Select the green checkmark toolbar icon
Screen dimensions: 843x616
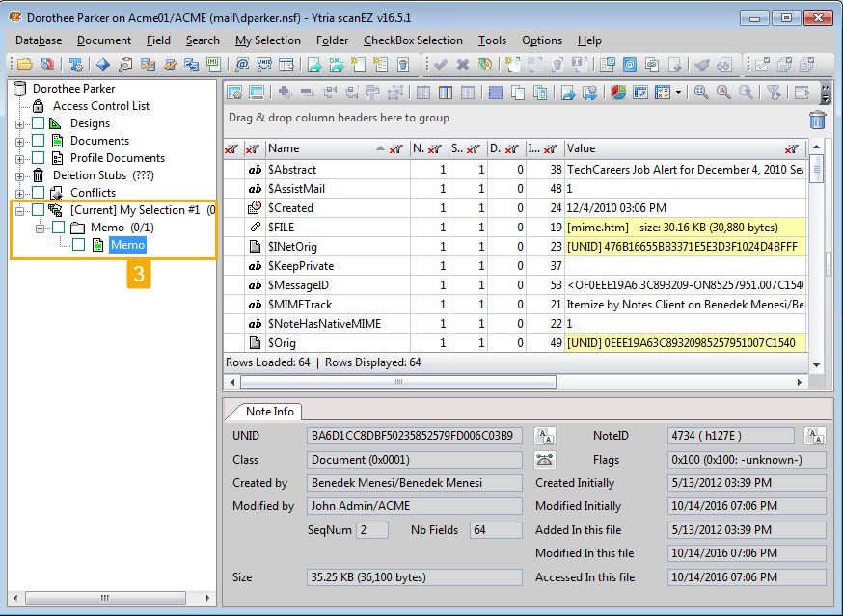click(442, 66)
